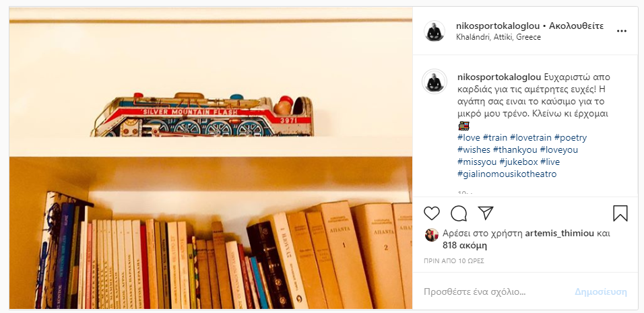Screen dimensions: 644x313
Task: Open caption avatar next to the post text
Action: tap(434, 81)
